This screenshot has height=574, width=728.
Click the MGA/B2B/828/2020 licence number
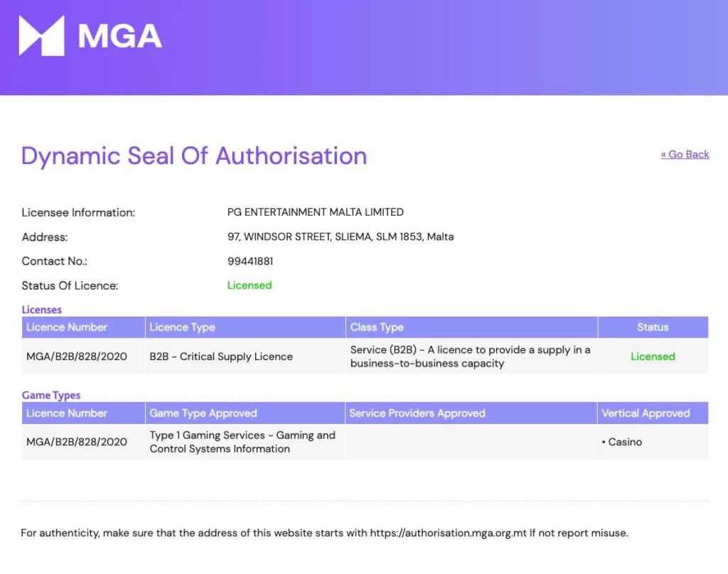point(75,356)
